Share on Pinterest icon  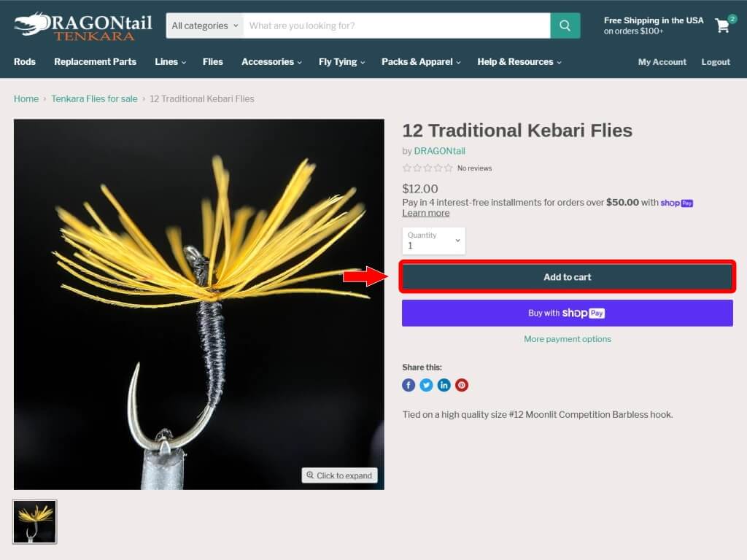[x=462, y=385]
